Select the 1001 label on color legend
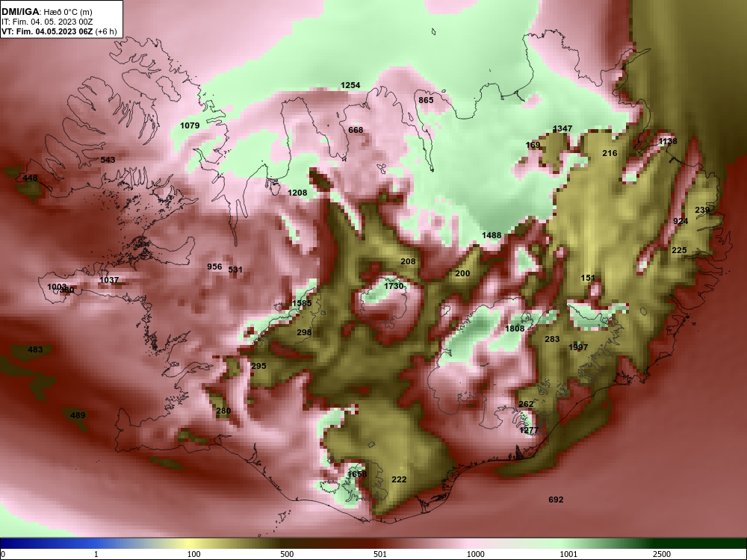 pyautogui.click(x=568, y=554)
